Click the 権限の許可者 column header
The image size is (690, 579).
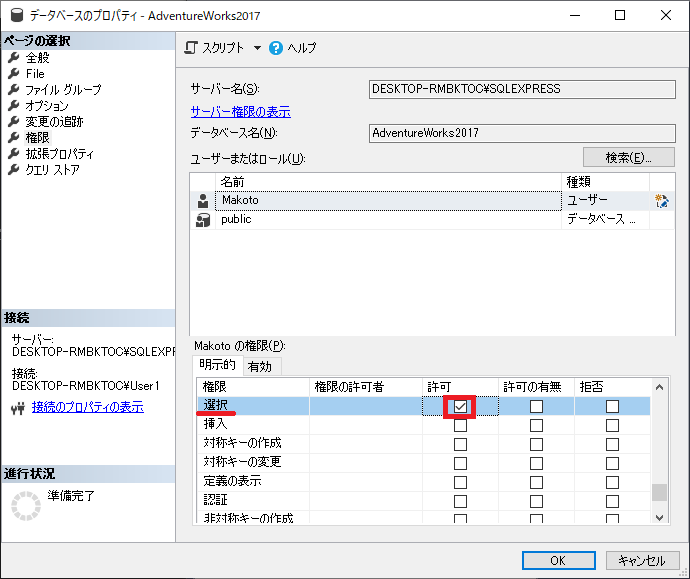(x=366, y=387)
